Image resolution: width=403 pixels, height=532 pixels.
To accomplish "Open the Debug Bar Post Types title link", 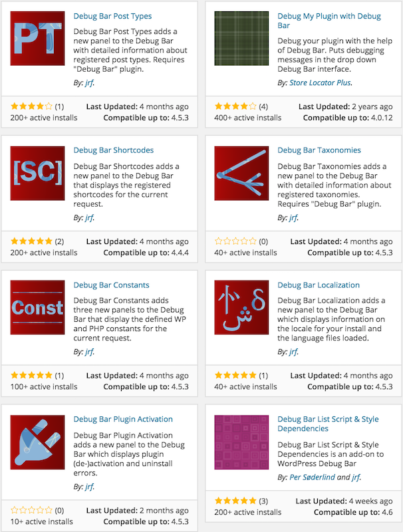I will [x=112, y=16].
